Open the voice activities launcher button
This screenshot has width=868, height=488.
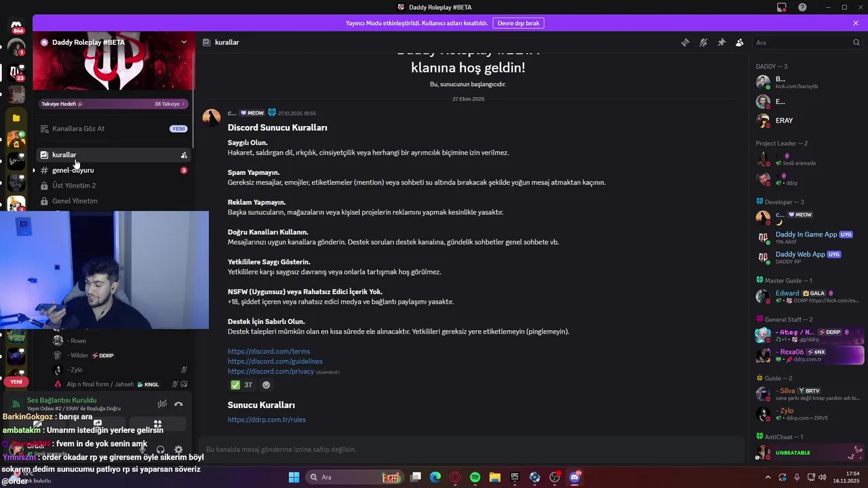pyautogui.click(x=157, y=424)
